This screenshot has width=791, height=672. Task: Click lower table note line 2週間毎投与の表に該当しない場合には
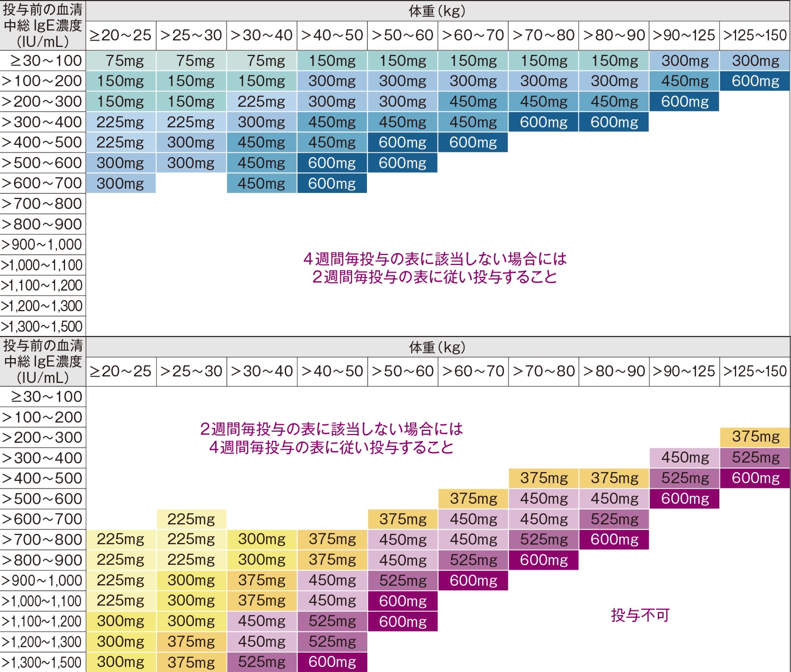coord(331,429)
